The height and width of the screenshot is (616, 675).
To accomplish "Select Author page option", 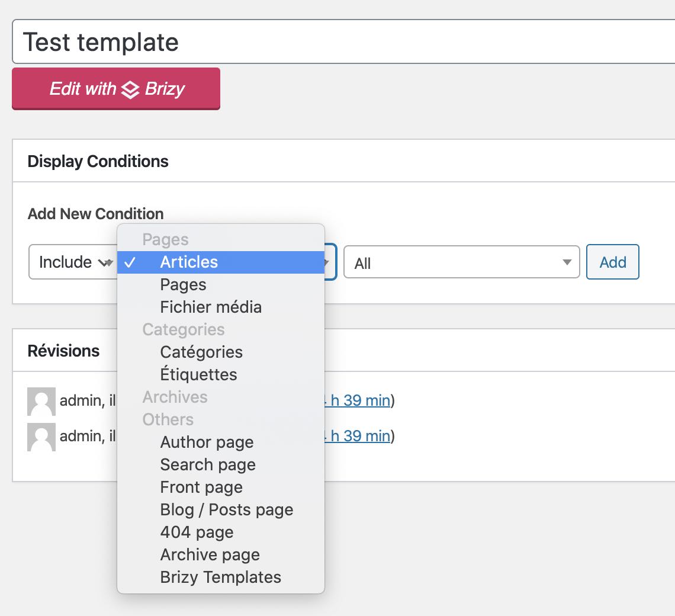I will (x=207, y=442).
